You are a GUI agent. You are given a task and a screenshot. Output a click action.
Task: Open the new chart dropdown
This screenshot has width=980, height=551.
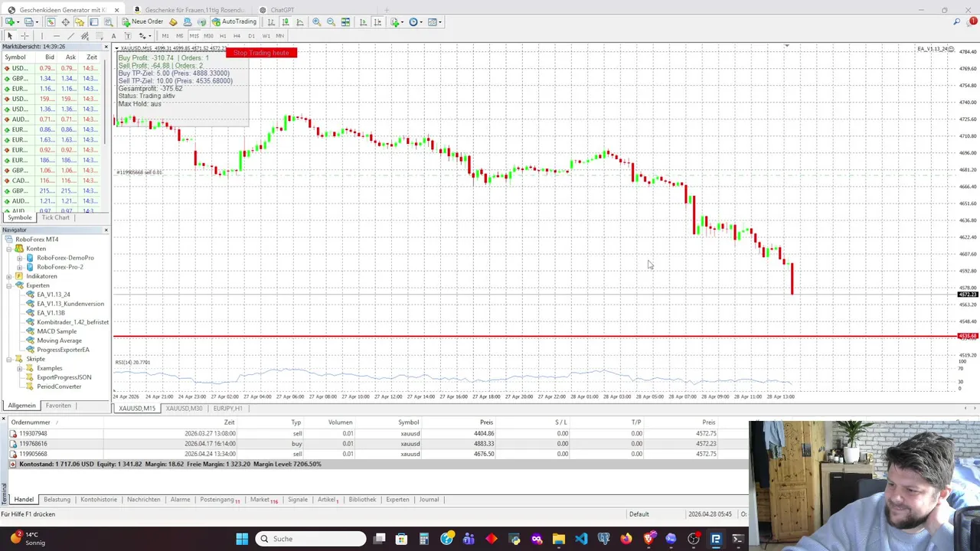click(x=13, y=21)
